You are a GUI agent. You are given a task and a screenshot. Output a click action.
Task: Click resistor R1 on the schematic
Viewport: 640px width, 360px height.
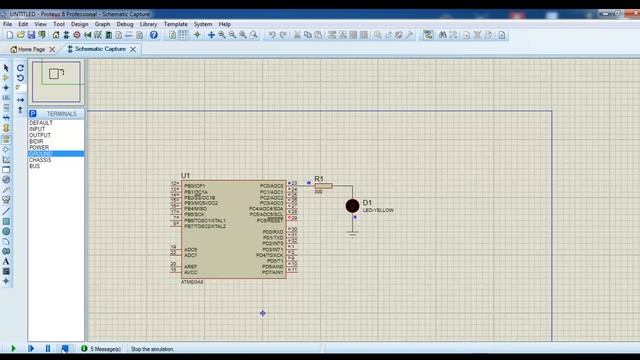[x=323, y=186]
